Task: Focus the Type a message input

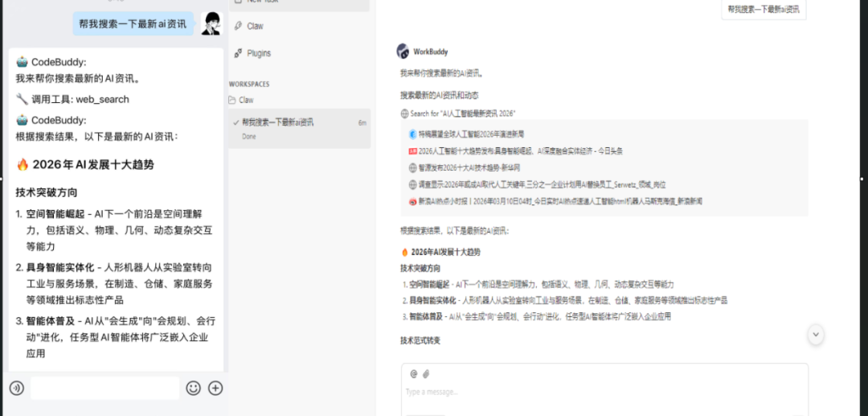Action: (604, 392)
